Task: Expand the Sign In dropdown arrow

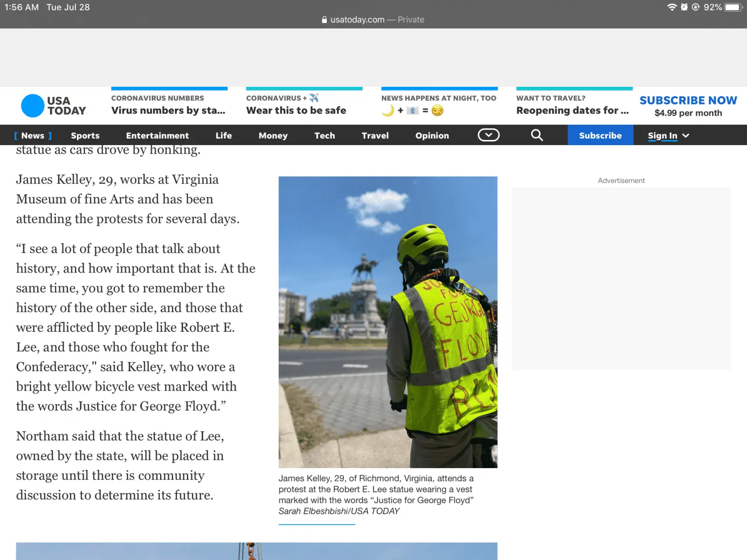Action: [x=686, y=136]
